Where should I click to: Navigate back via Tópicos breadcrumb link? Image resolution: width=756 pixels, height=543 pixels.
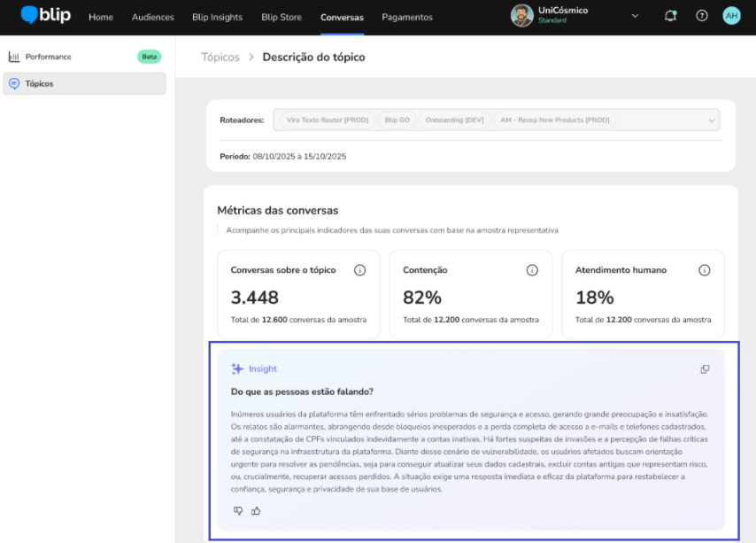(x=220, y=57)
